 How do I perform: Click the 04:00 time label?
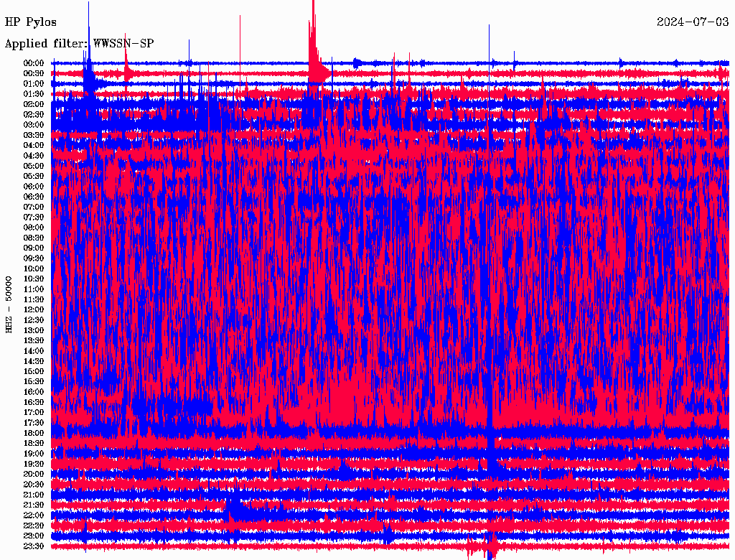[33, 146]
